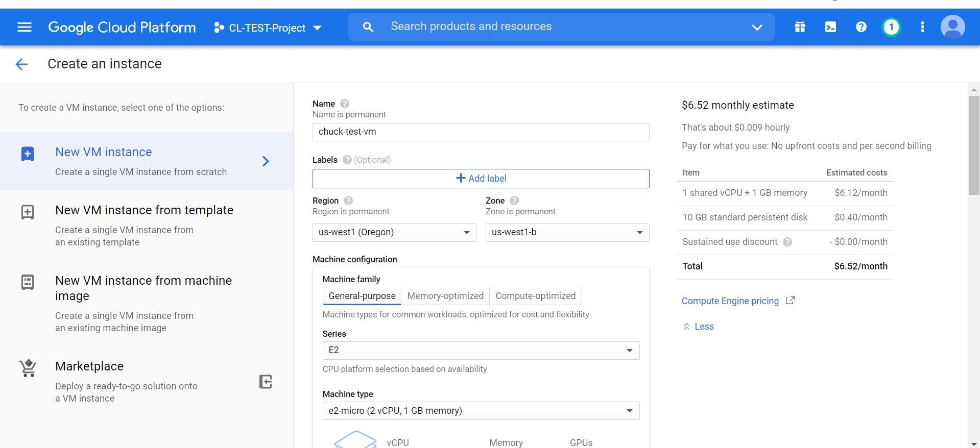This screenshot has width=980, height=448.
Task: Click the template instance icon
Action: pos(28,212)
